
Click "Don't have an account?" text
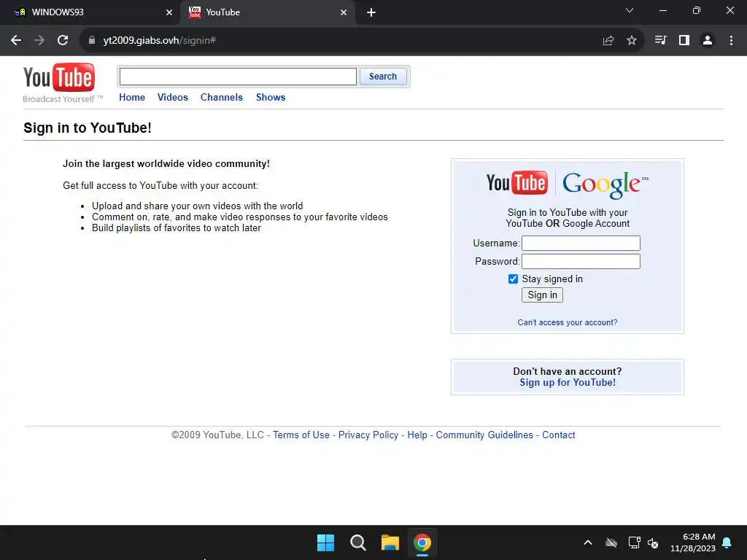click(x=568, y=371)
